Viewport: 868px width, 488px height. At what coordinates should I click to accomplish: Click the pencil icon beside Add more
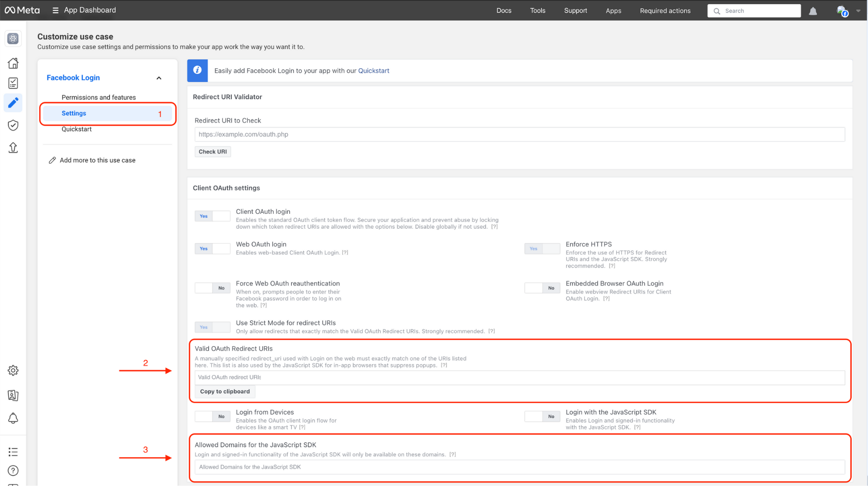click(52, 160)
